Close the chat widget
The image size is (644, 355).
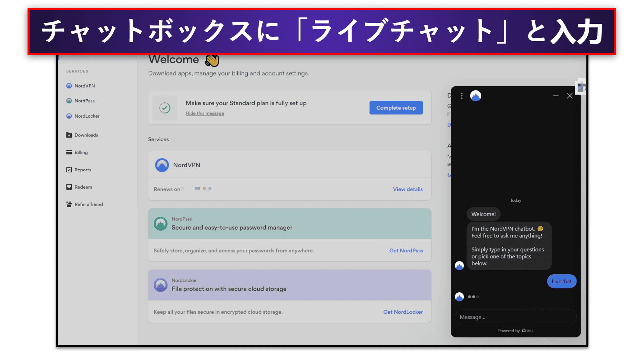click(x=569, y=96)
